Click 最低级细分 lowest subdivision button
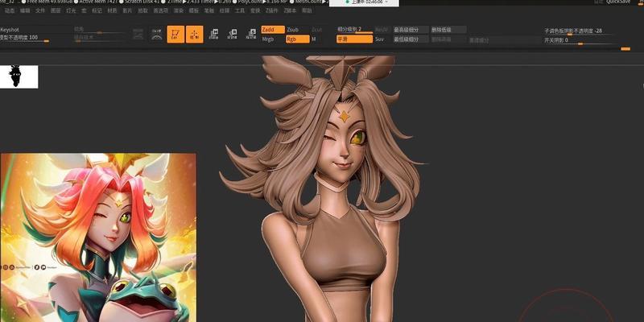This screenshot has width=644, height=322. pos(411,39)
